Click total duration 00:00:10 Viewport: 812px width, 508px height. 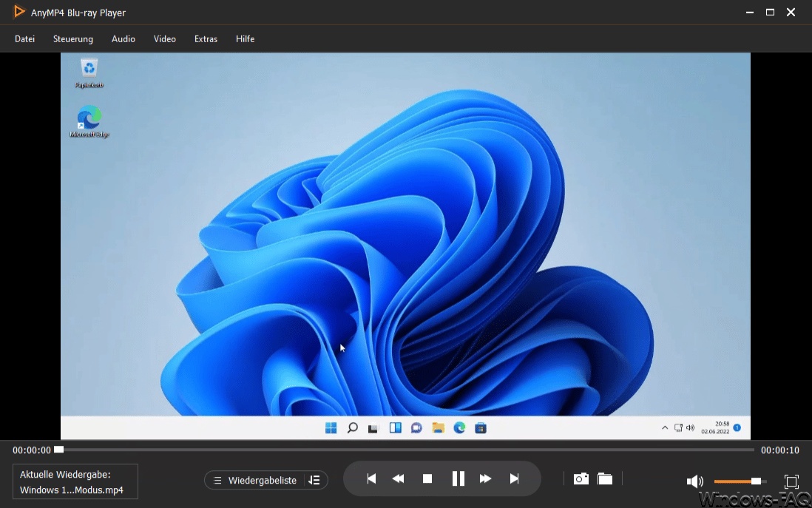click(780, 450)
